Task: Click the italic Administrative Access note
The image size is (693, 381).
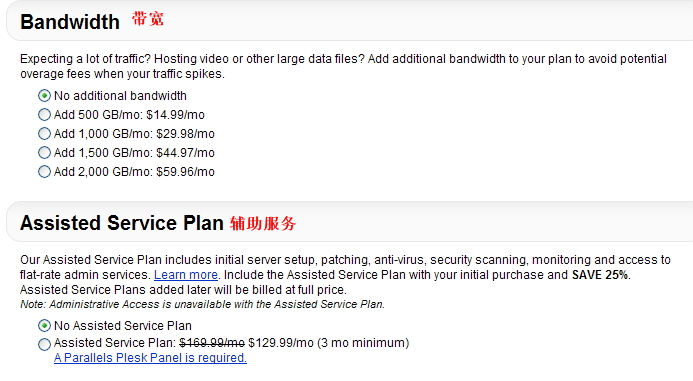Action: pyautogui.click(x=202, y=304)
